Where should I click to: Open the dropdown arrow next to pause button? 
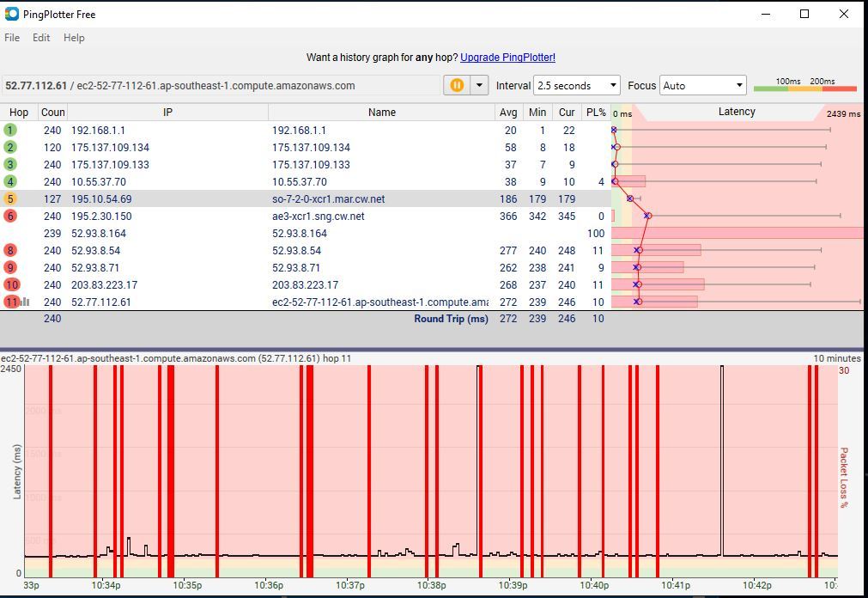479,85
